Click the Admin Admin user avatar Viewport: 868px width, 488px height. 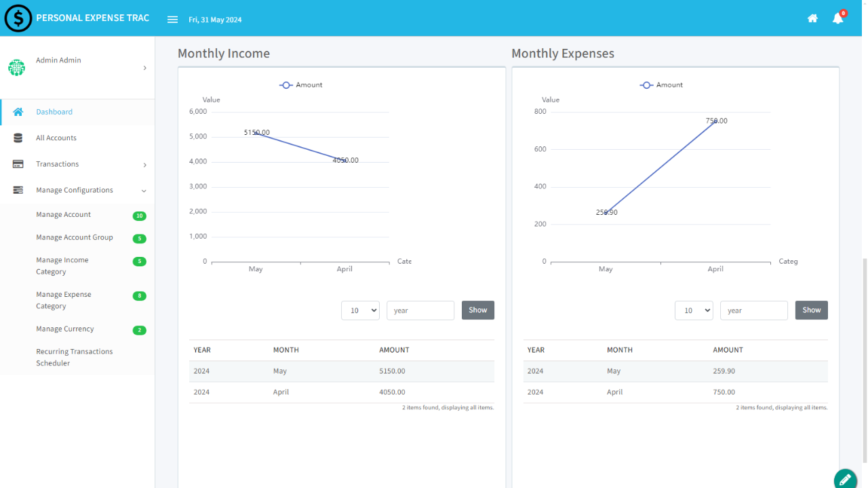pyautogui.click(x=16, y=68)
